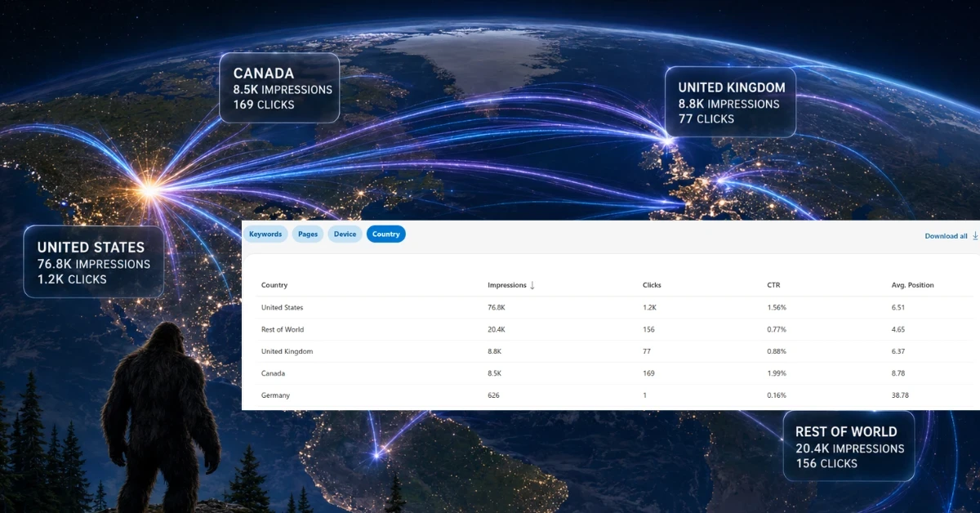Screen dimensions: 980x513
Task: Click the 6.51 average position cell
Action: (x=898, y=308)
